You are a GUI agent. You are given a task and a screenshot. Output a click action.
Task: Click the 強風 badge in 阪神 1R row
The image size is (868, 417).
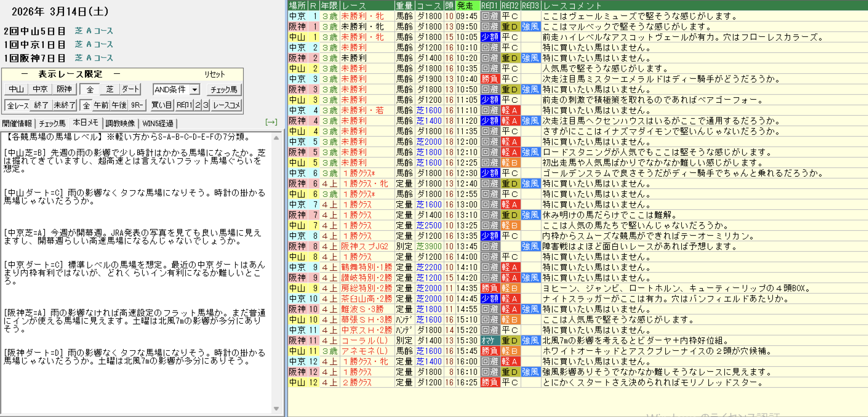coord(530,26)
